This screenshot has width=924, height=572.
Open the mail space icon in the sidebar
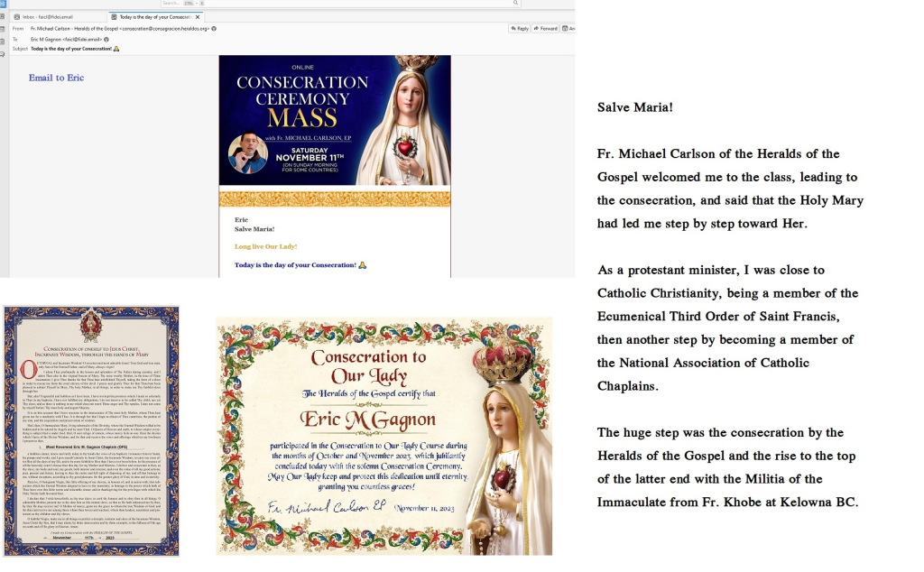pyautogui.click(x=3, y=5)
